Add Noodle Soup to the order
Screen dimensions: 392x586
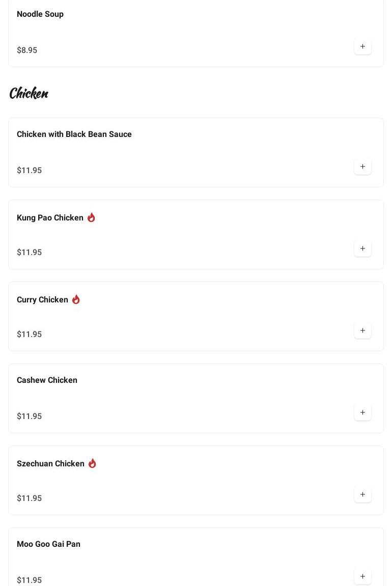point(362,46)
